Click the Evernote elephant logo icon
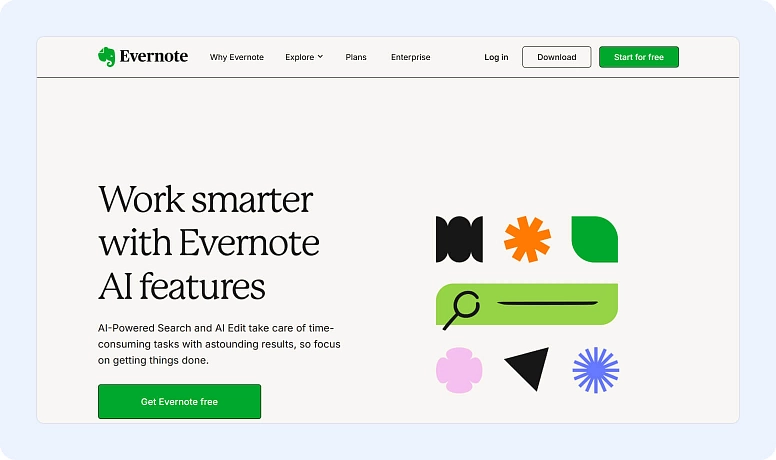Viewport: 776px width, 460px height. point(106,57)
